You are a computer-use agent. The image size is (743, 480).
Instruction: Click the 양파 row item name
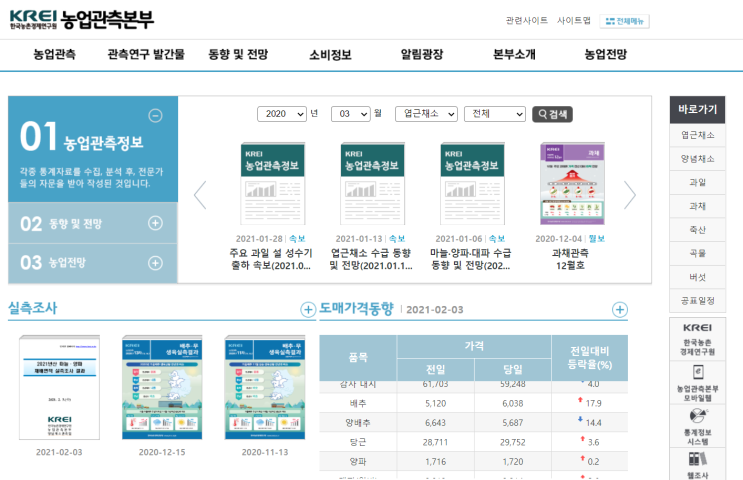point(358,462)
